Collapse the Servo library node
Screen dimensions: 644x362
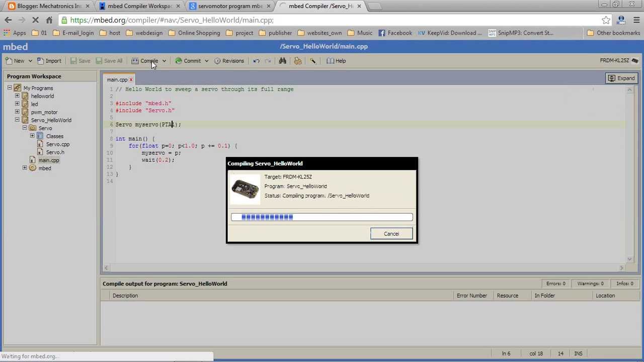click(25, 128)
